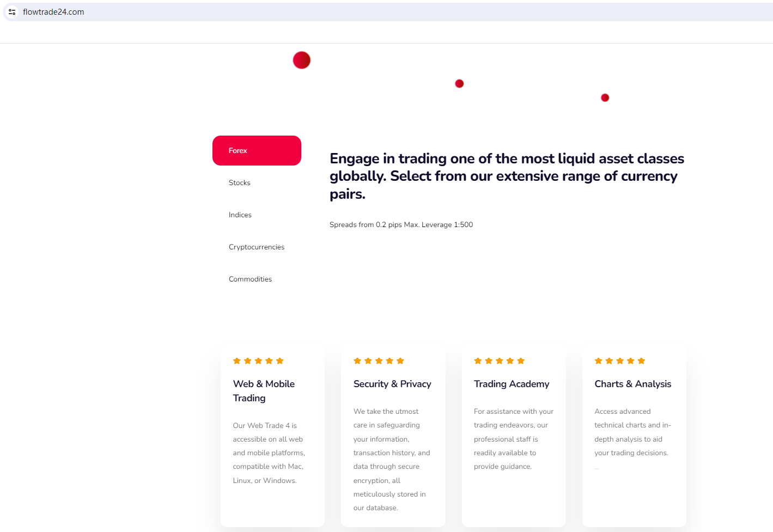Click the flowtrade24.com address bar URL

[53, 12]
